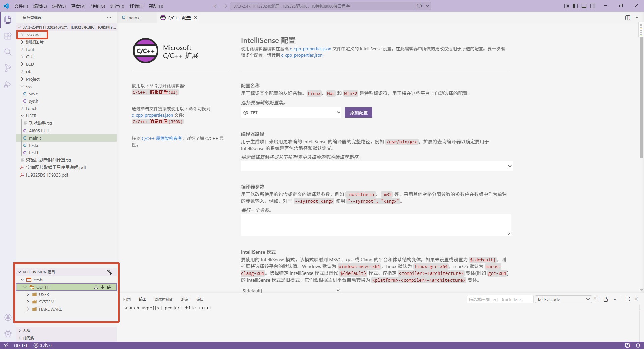Switch to the 问题 panel tab
Screen dimensions: 644x349
point(127,299)
